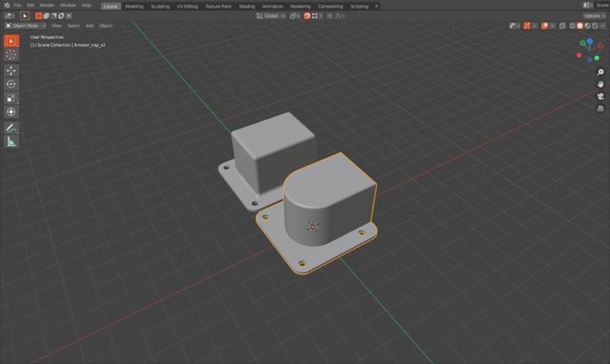Click the zoom view magnifier icon
Viewport: 610px width, 364px height.
[600, 72]
